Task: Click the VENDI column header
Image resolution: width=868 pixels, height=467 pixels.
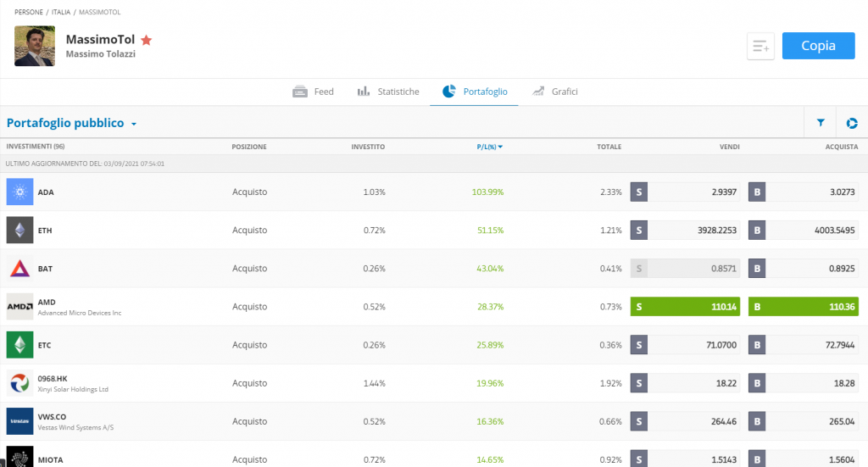Action: tap(730, 147)
